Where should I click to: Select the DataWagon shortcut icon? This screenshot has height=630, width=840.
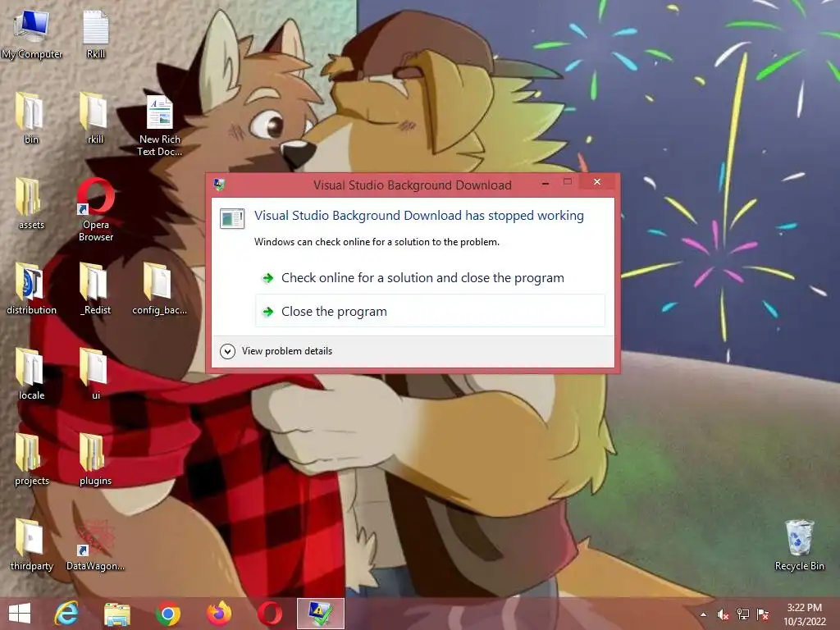pos(95,545)
